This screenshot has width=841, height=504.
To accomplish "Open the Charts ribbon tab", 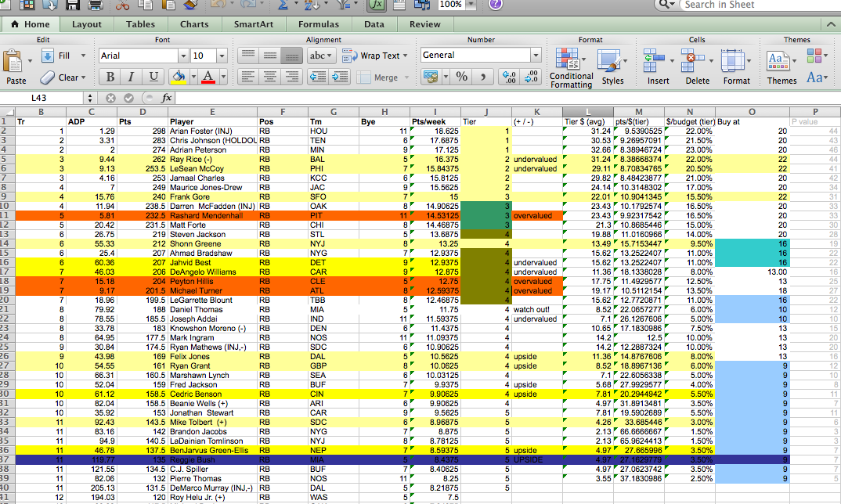I will [194, 24].
